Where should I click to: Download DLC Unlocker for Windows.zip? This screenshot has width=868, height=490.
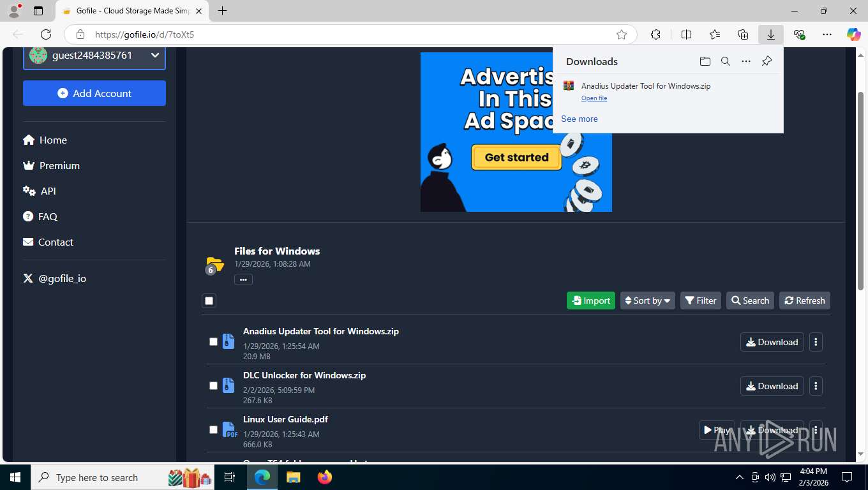772,386
